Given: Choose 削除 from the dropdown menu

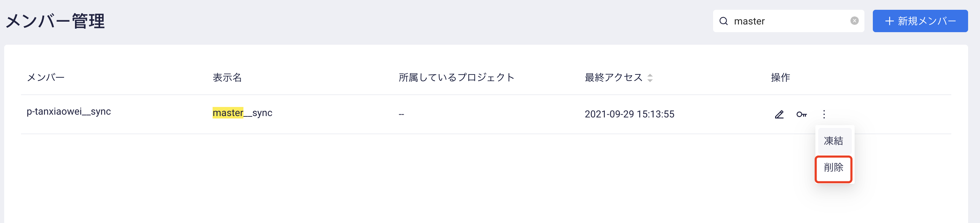Looking at the screenshot, I should [834, 167].
